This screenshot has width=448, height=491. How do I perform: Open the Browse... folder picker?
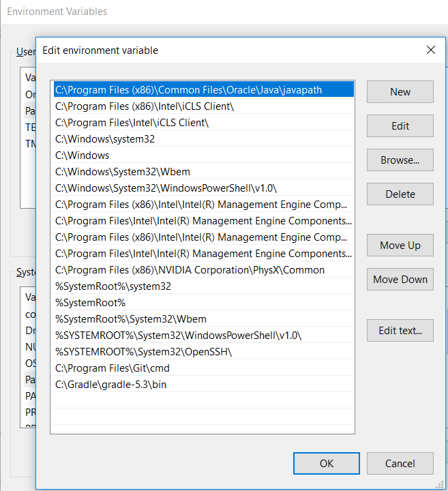pyautogui.click(x=400, y=160)
